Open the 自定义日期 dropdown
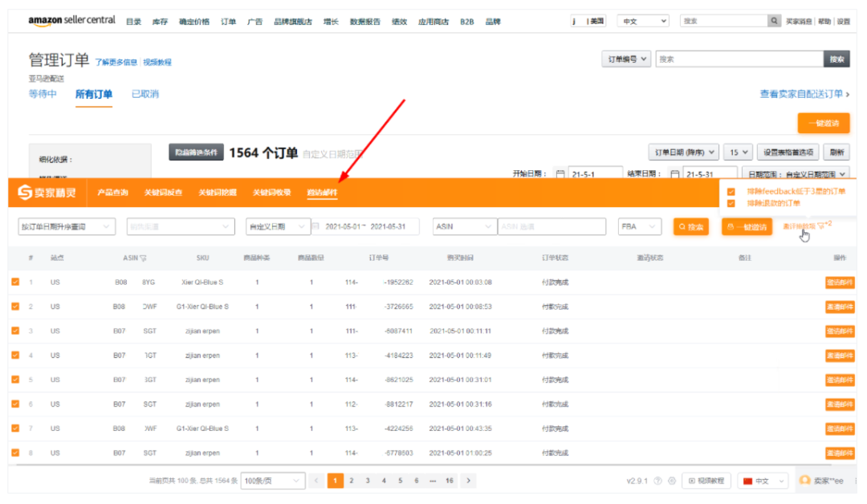Screen dimensions: 867x504 [278, 226]
